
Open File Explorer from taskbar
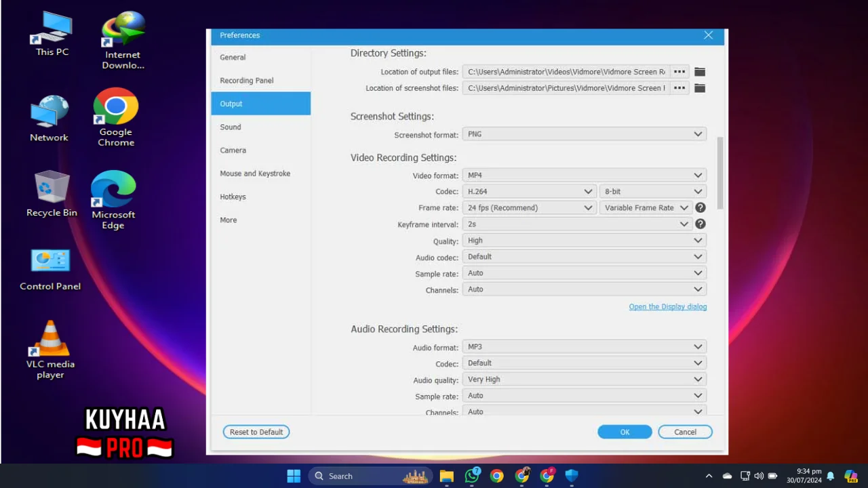446,476
